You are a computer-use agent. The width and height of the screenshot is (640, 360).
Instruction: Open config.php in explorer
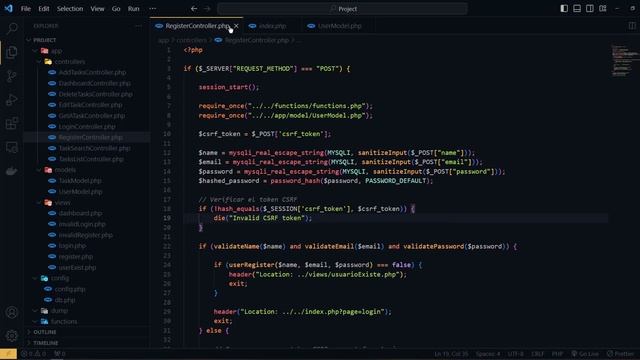[x=70, y=289]
